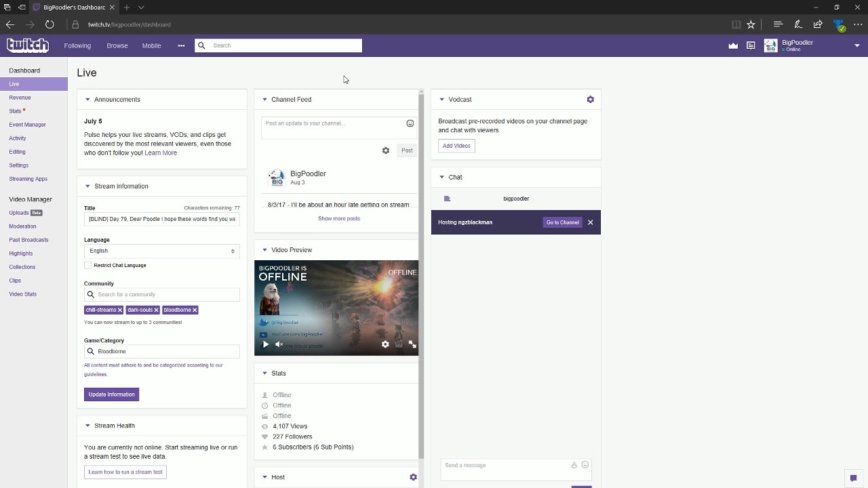Viewport: 868px width, 488px height.
Task: Collapse the Stream Health panel
Action: (87, 426)
